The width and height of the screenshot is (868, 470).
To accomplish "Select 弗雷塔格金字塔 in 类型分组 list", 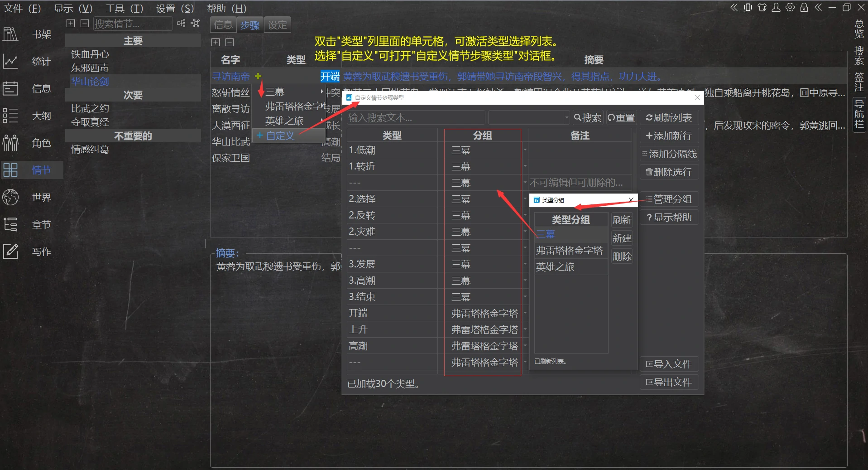I will pos(571,251).
